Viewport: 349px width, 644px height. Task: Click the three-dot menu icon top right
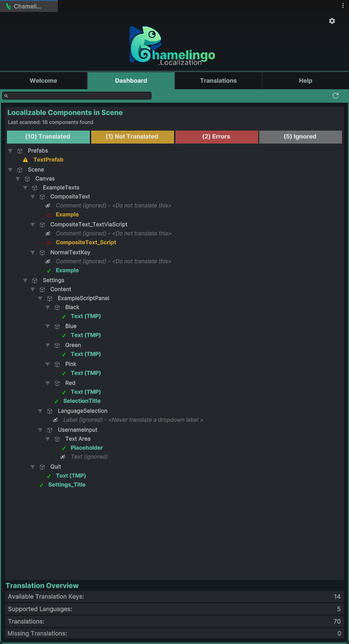(x=343, y=5)
